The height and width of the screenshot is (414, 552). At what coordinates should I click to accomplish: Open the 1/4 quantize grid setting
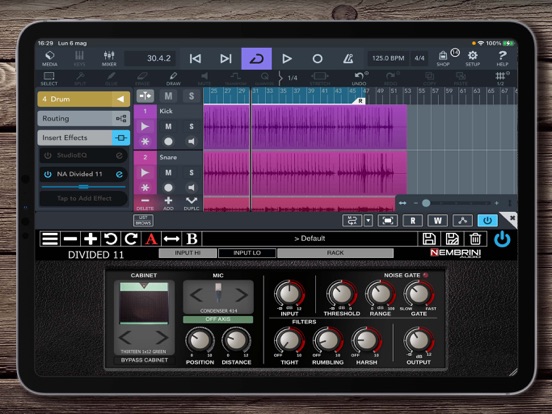(293, 78)
